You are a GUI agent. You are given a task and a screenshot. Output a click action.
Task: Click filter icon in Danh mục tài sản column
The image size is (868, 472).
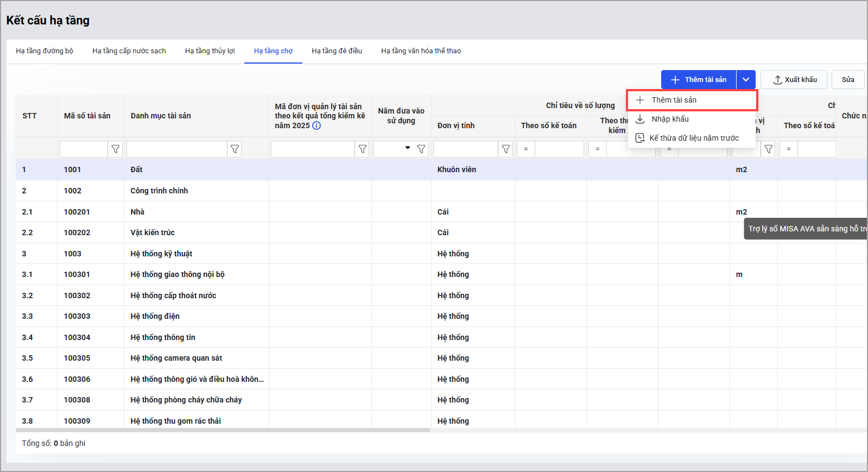235,149
